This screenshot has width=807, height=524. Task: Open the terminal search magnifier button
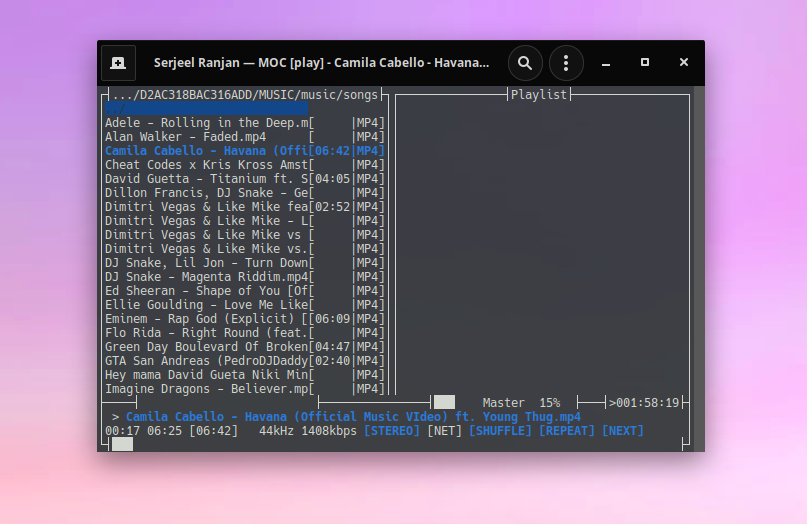pyautogui.click(x=525, y=63)
